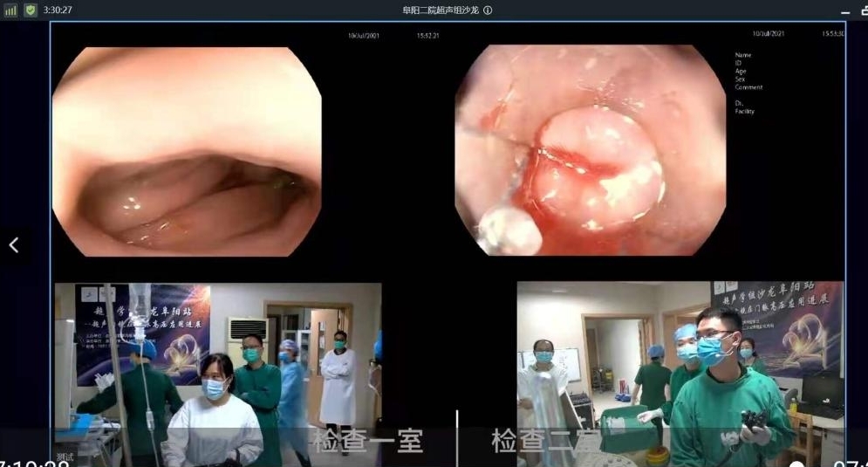Image resolution: width=868 pixels, height=467 pixels.
Task: Open meeting info icon beside the title
Action: (x=488, y=10)
